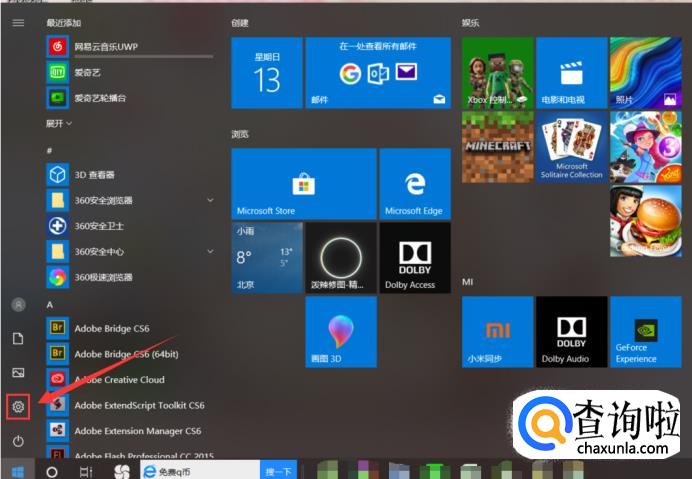The width and height of the screenshot is (692, 479).
Task: Open the burger cooking game tile
Action: [646, 221]
